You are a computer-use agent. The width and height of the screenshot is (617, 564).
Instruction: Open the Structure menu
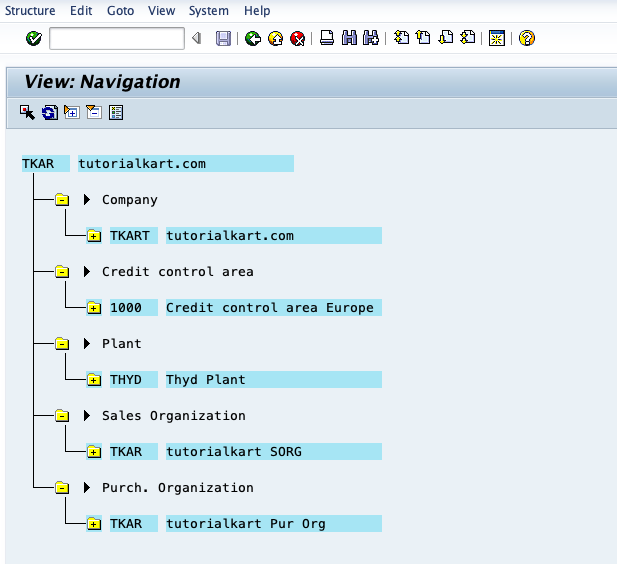pyautogui.click(x=30, y=11)
